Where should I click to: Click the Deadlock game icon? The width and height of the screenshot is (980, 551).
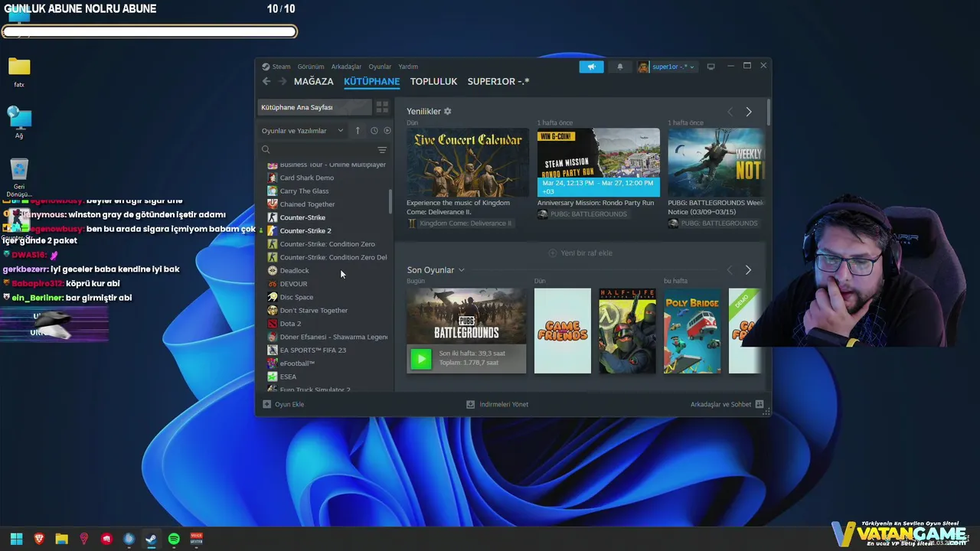[x=272, y=270]
